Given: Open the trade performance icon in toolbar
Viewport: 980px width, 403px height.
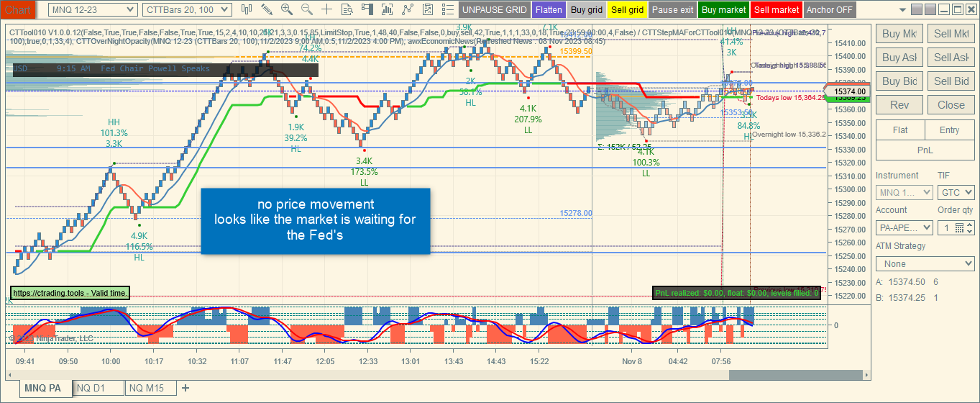Looking at the screenshot, I should point(428,9).
